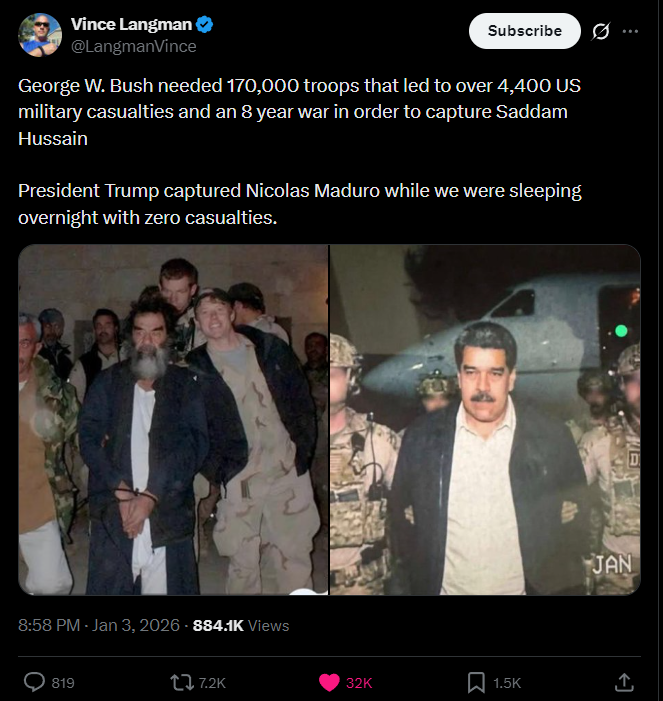The width and height of the screenshot is (663, 701).
Task: Click the 1.5K bookmarks count
Action: [x=507, y=683]
